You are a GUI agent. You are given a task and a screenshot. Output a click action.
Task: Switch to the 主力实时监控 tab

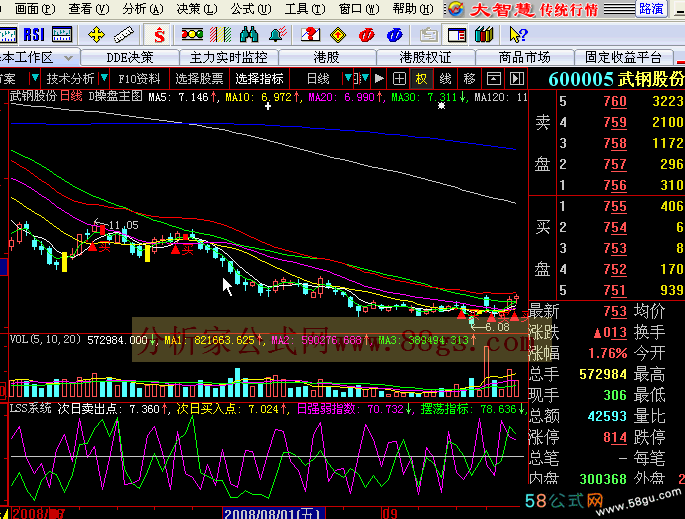click(228, 57)
